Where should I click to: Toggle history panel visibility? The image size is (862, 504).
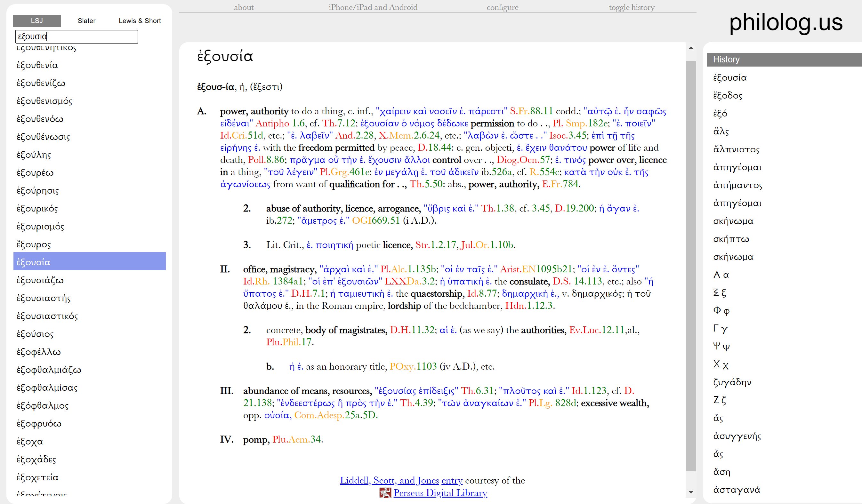pos(632,7)
